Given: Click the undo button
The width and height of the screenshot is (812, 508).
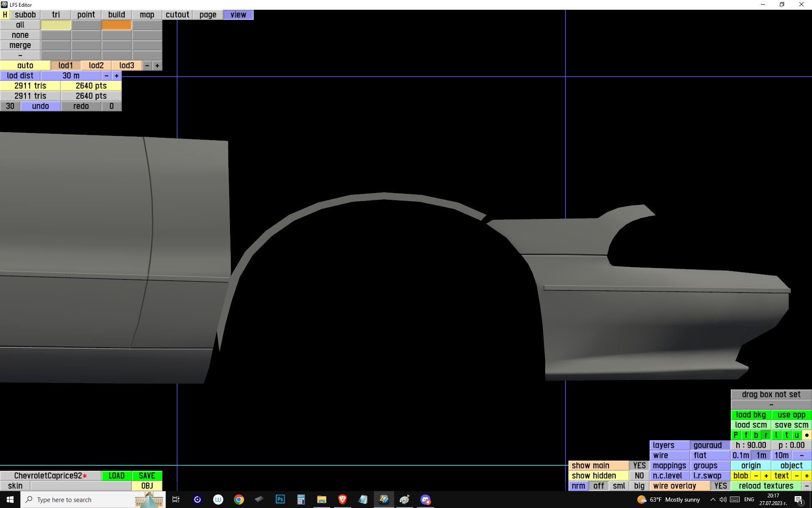Looking at the screenshot, I should tap(40, 106).
